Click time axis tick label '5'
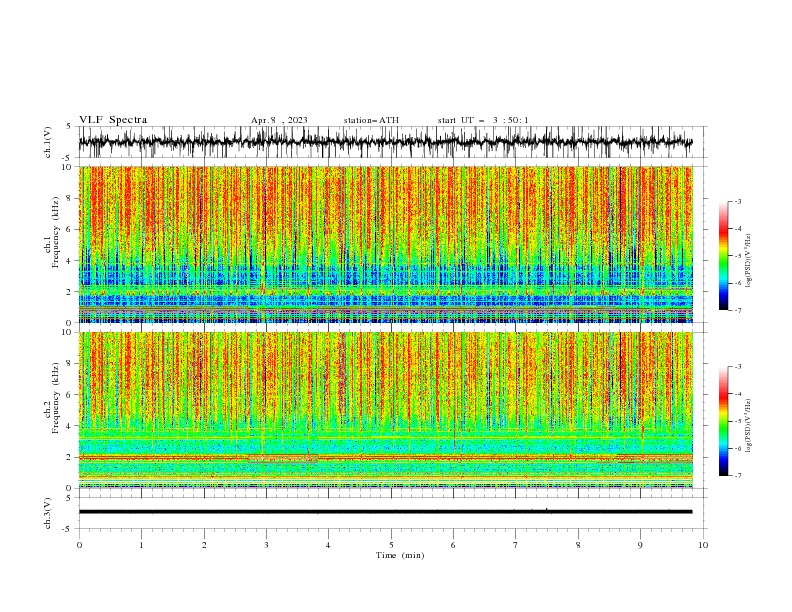The width and height of the screenshot is (792, 612). point(391,545)
